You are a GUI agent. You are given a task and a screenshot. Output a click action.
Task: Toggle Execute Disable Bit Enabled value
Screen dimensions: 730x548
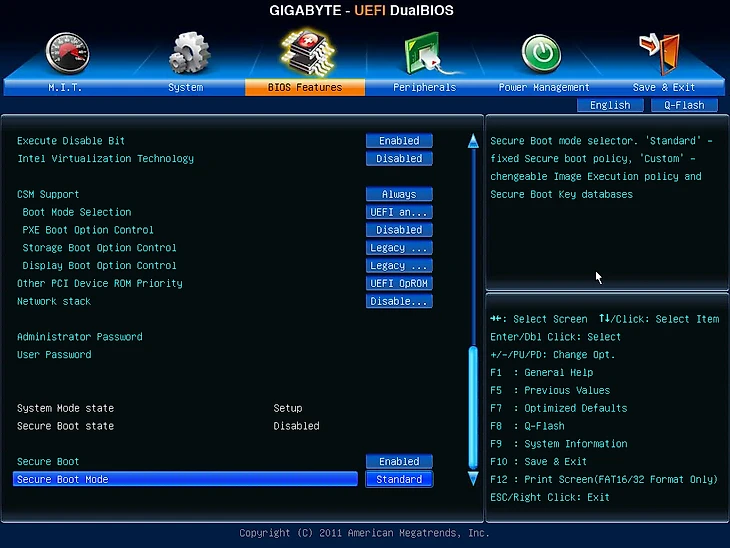[x=399, y=141]
